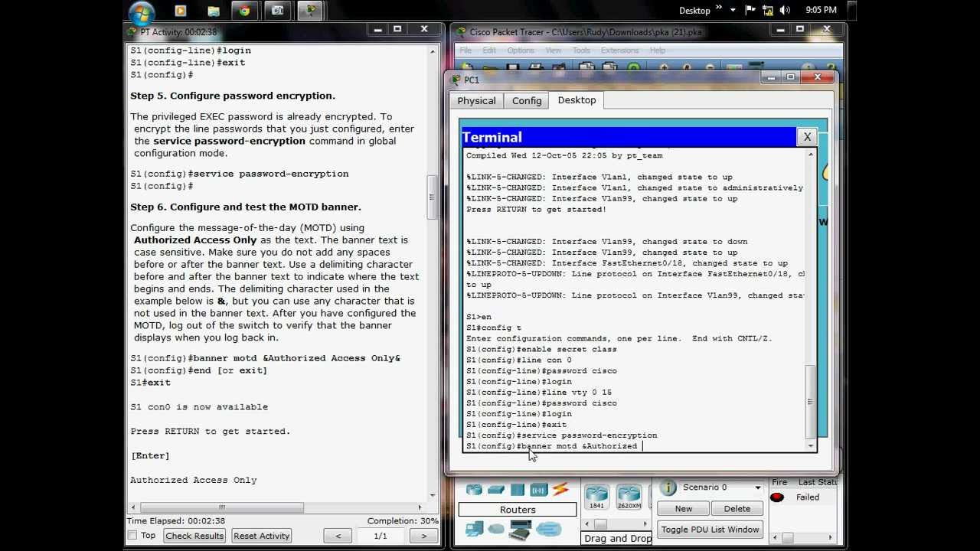Pick the 2620XM router model
This screenshot has width=980, height=551.
pos(629,497)
